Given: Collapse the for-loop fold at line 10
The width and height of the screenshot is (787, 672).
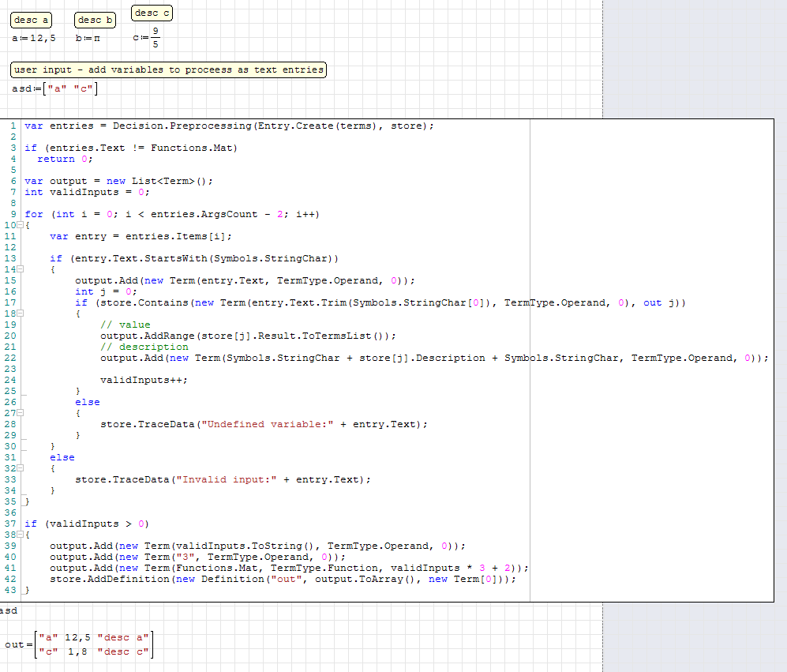Looking at the screenshot, I should pos(21,225).
